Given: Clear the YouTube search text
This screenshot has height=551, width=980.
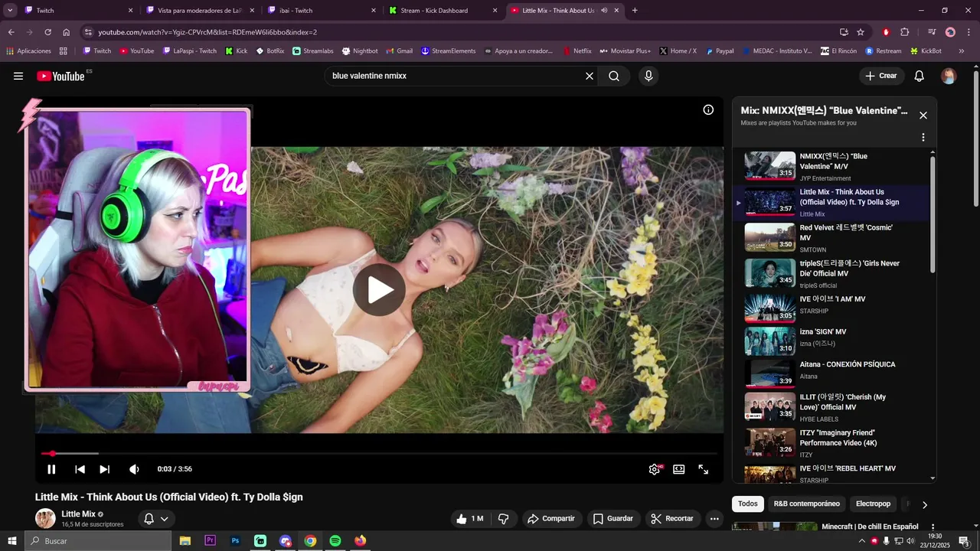Looking at the screenshot, I should click(x=590, y=76).
